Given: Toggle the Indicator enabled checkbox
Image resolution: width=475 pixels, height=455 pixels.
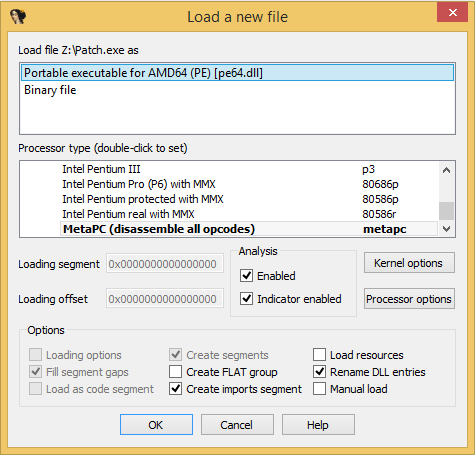Looking at the screenshot, I should point(246,299).
